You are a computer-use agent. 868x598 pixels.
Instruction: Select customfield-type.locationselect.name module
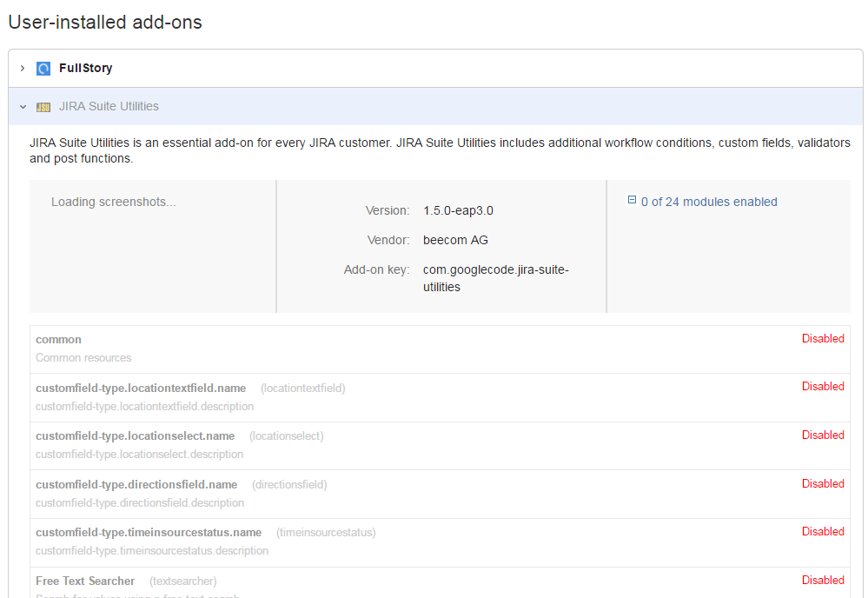tap(135, 435)
